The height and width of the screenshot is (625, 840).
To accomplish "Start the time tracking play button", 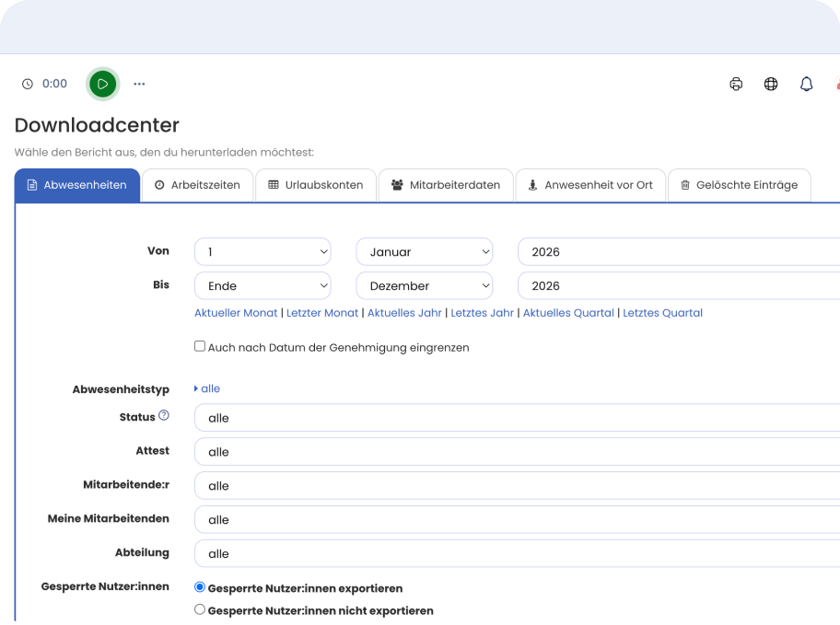I will 102,84.
